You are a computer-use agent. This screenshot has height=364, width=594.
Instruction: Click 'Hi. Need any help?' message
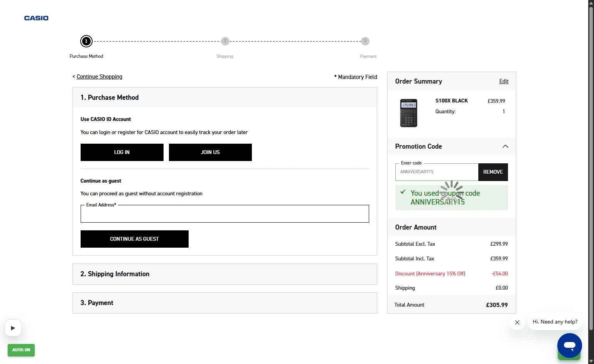555,322
